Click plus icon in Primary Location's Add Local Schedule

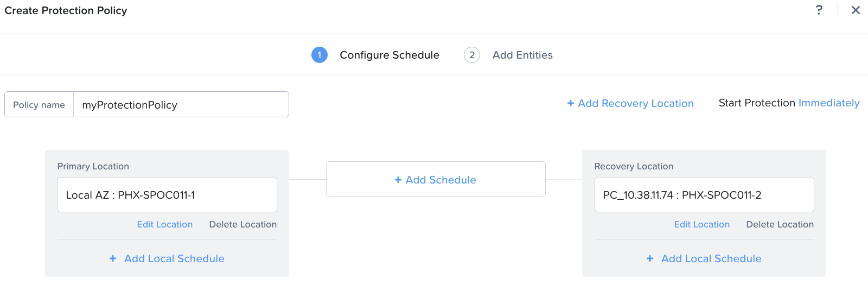pos(113,258)
